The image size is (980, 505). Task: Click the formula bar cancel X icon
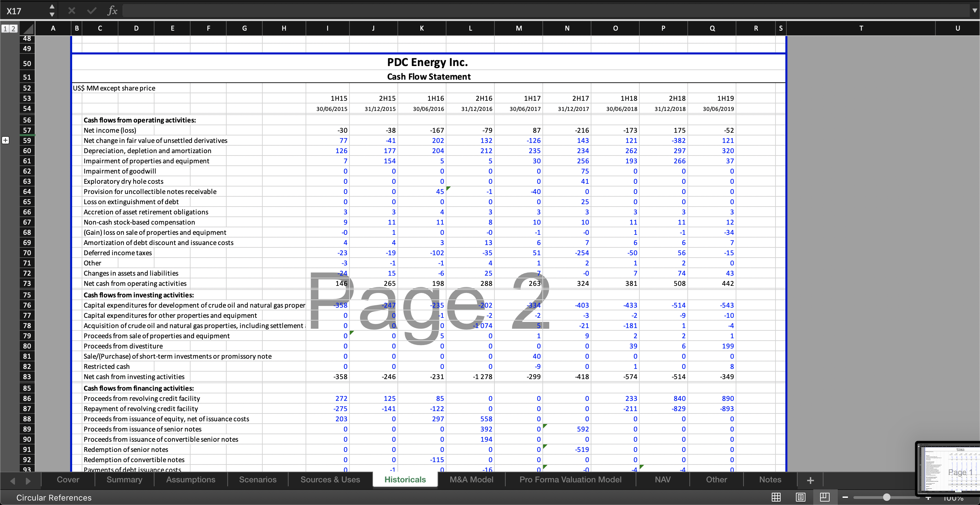pos(71,11)
